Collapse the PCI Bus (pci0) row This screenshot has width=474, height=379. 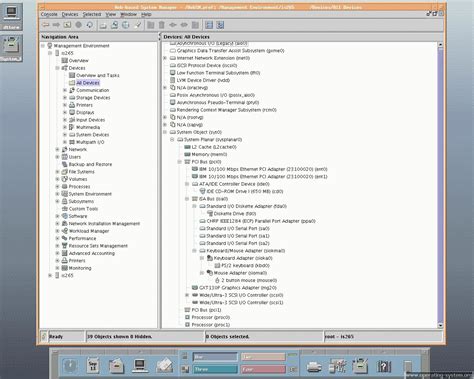tap(179, 162)
